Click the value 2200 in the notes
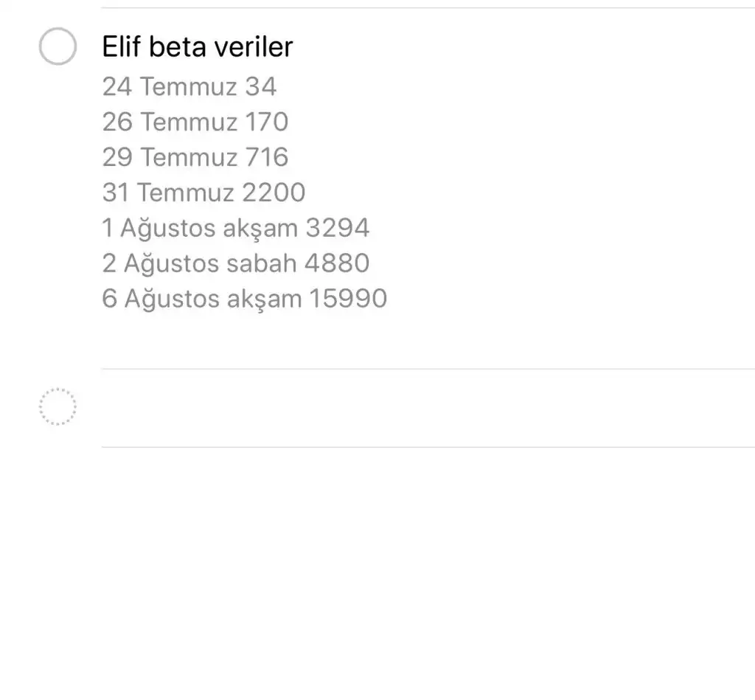 point(274,193)
